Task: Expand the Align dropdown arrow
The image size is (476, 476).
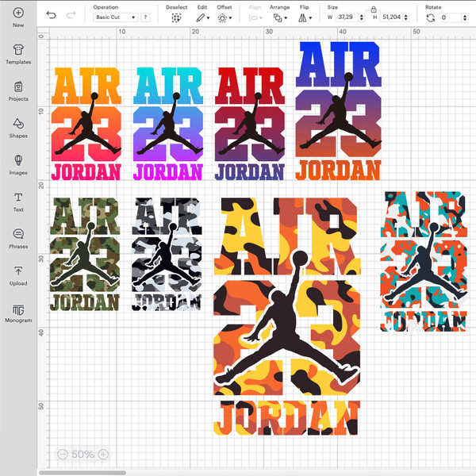Action: click(261, 18)
